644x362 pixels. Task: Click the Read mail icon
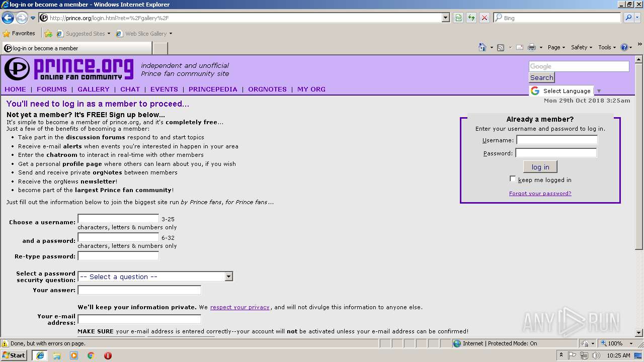[x=520, y=47]
